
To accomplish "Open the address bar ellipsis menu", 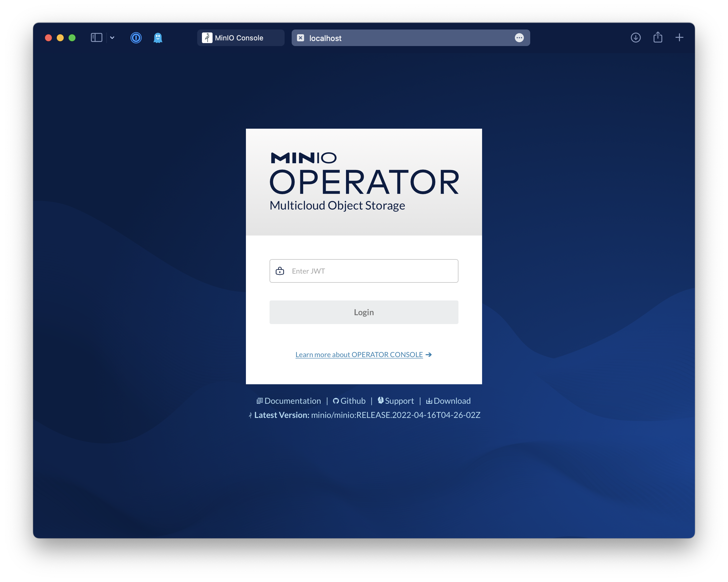I will 519,38.
